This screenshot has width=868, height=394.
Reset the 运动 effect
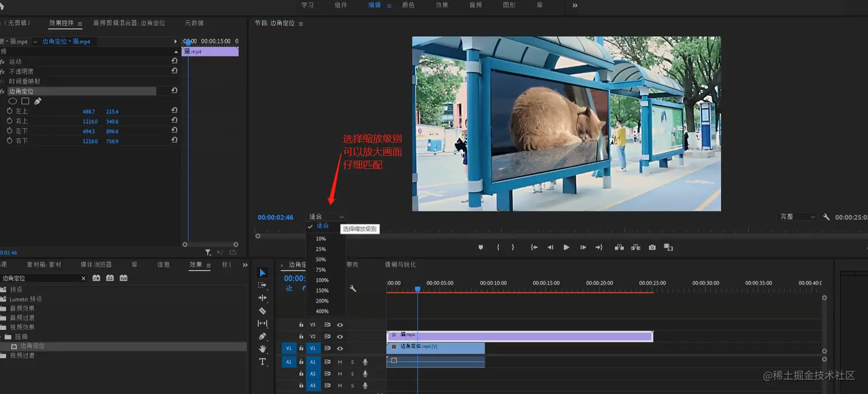click(175, 61)
